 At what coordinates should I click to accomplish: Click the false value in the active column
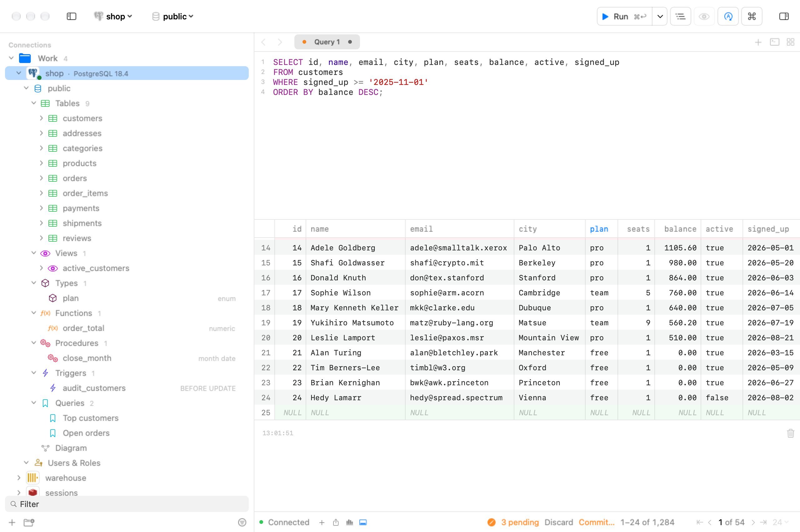pyautogui.click(x=717, y=397)
